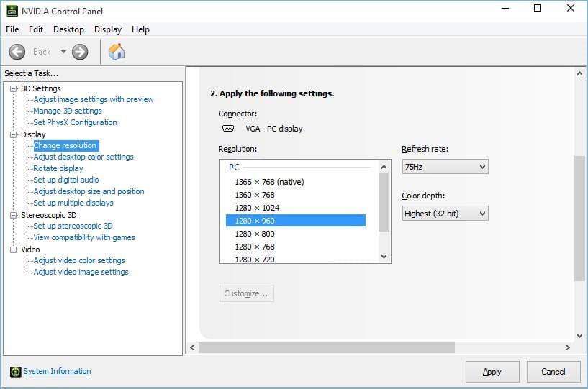Open the System Information link
Screen dimensions: 588x389
click(57, 371)
